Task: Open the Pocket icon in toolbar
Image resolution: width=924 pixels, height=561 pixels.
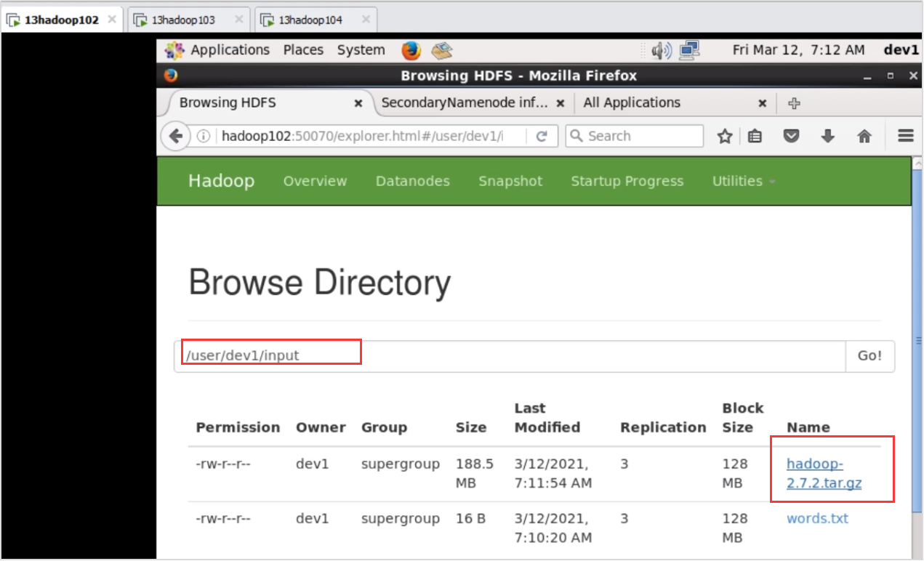Action: pos(792,136)
